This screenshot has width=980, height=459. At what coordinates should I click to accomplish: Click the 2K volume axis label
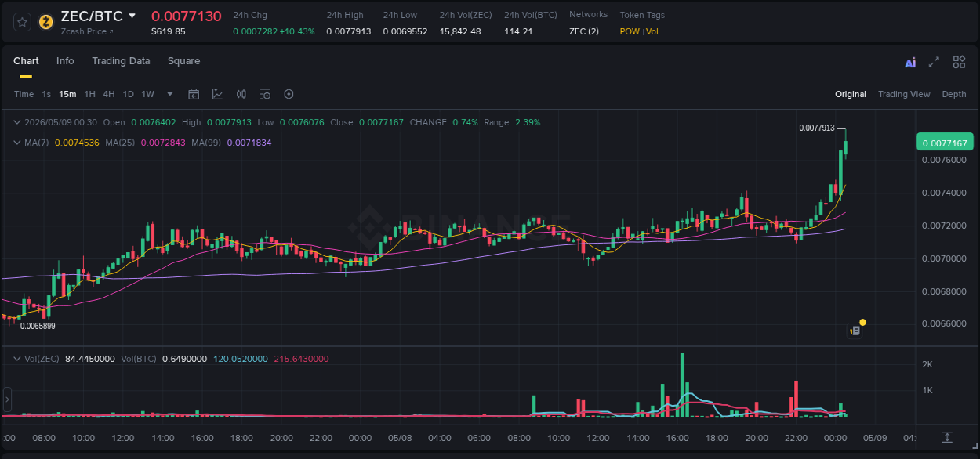click(x=927, y=364)
